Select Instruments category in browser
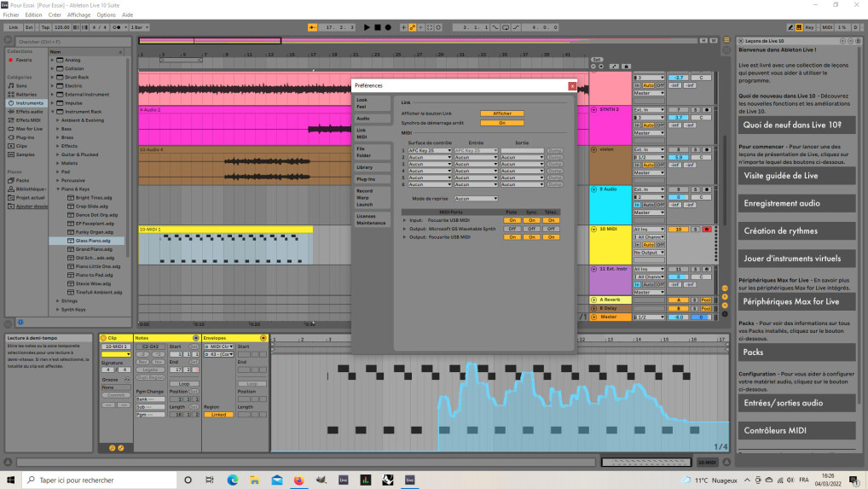 tap(26, 103)
